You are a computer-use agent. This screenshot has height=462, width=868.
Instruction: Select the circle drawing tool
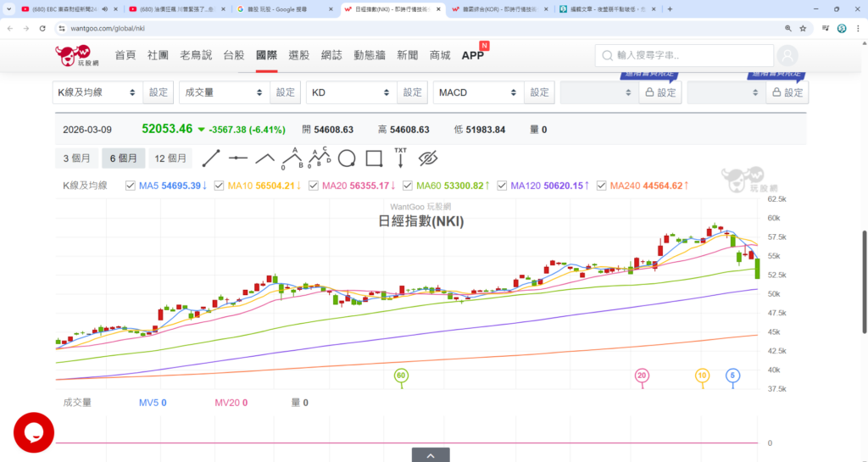point(346,158)
